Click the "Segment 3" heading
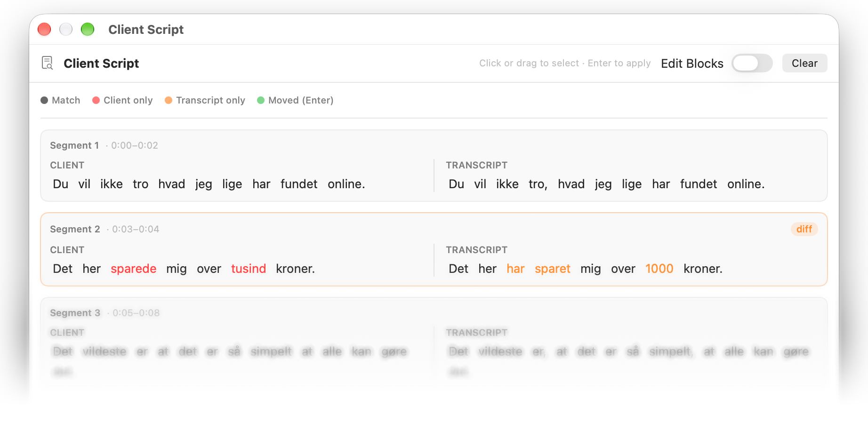The height and width of the screenshot is (422, 868). point(75,313)
